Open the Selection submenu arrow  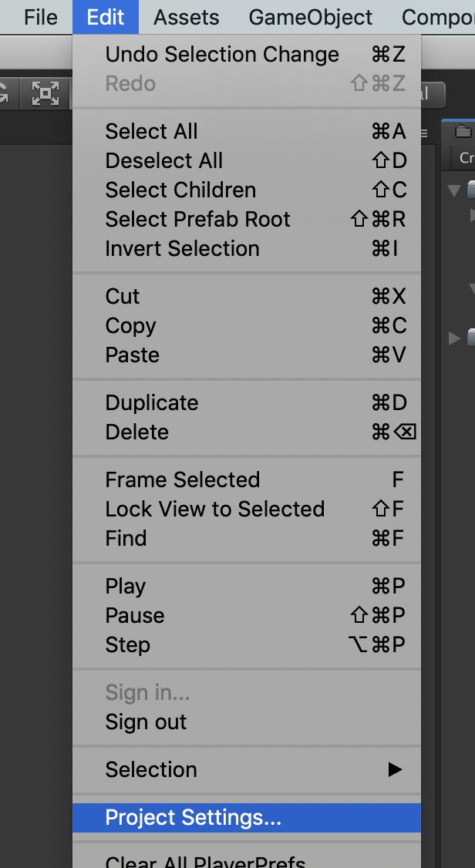tap(395, 769)
